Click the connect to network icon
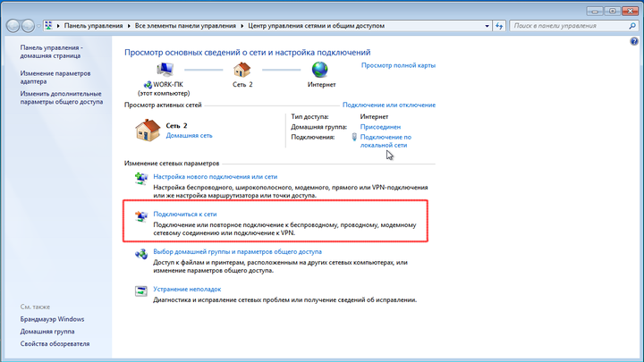This screenshot has height=362, width=644. (x=141, y=216)
